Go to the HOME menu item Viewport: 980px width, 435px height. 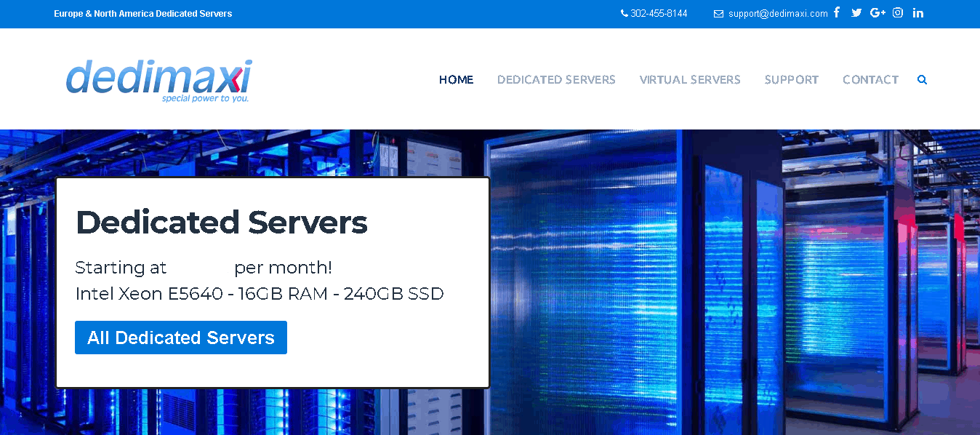pyautogui.click(x=457, y=80)
